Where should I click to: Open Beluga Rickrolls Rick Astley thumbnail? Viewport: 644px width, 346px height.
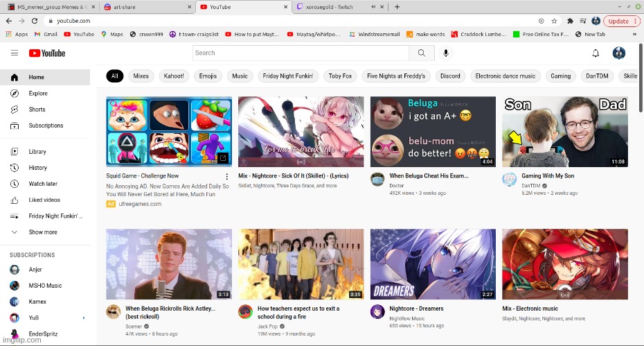point(169,264)
